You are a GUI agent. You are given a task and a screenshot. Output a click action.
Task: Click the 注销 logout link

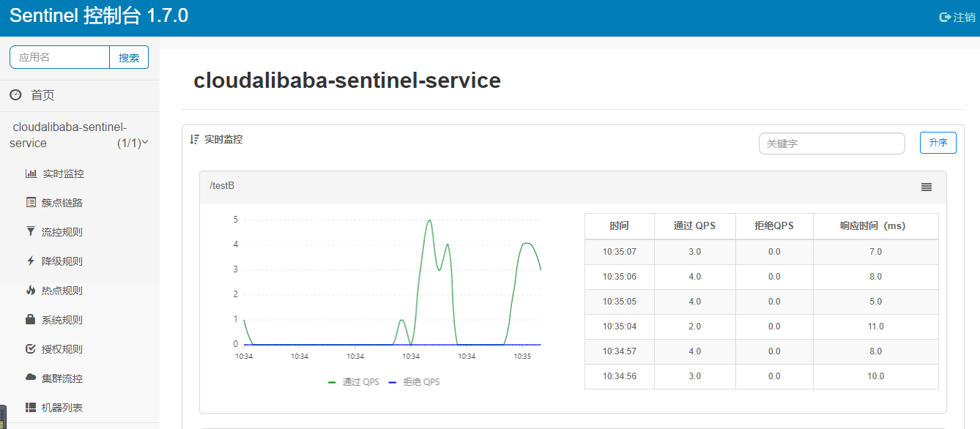click(x=957, y=18)
